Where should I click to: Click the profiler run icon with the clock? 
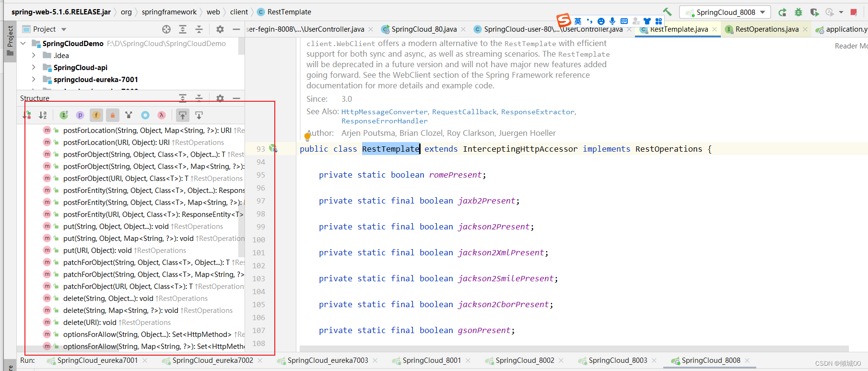[830, 12]
